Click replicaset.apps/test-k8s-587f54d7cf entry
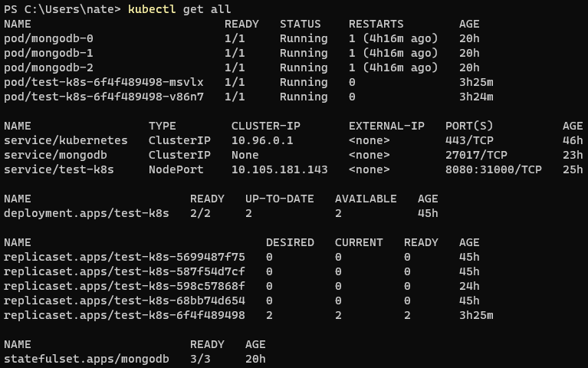The height and width of the screenshot is (368, 588). point(124,272)
